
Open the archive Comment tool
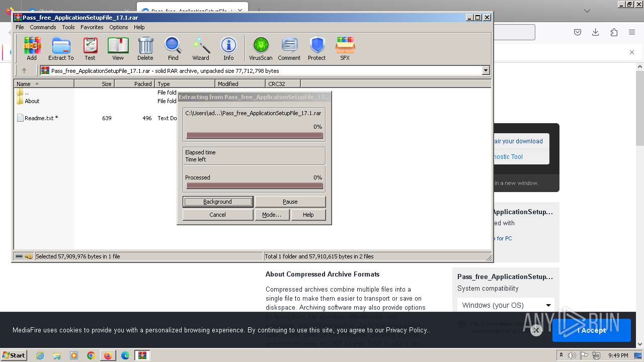289,49
